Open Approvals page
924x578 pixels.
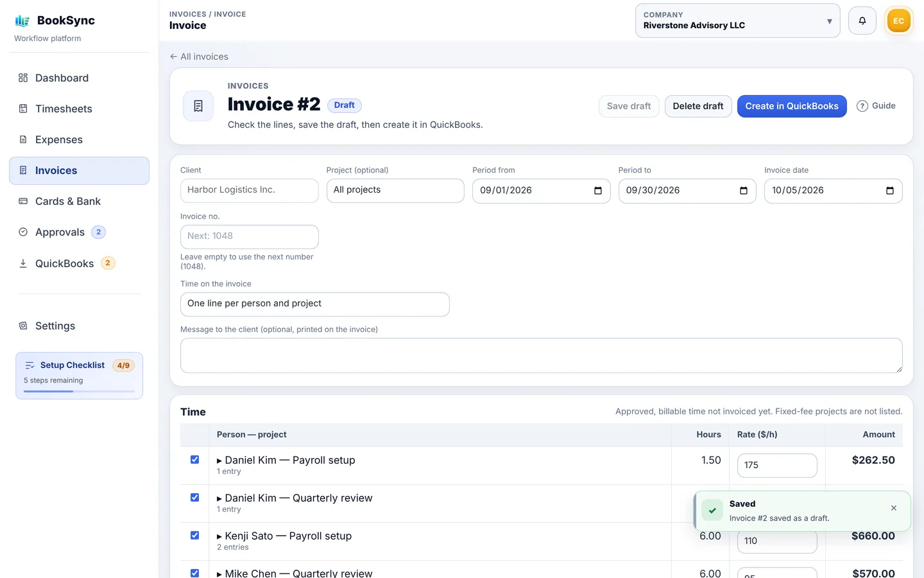pos(79,232)
